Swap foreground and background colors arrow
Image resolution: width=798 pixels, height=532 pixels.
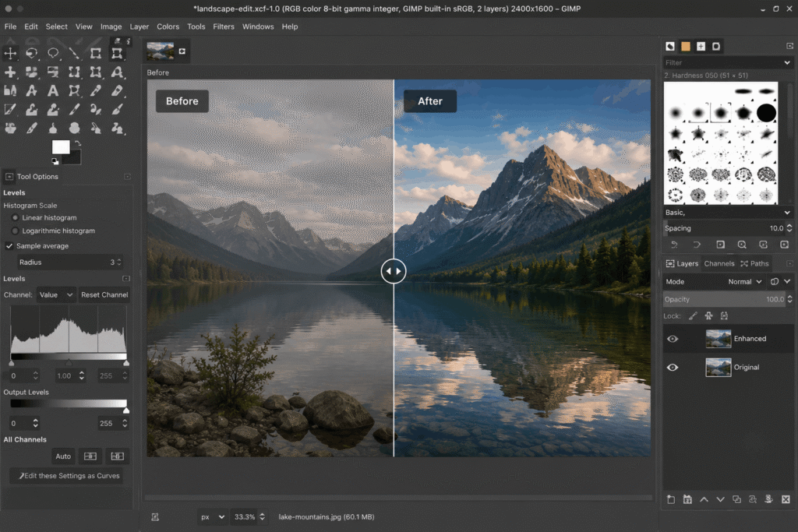pyautogui.click(x=78, y=143)
